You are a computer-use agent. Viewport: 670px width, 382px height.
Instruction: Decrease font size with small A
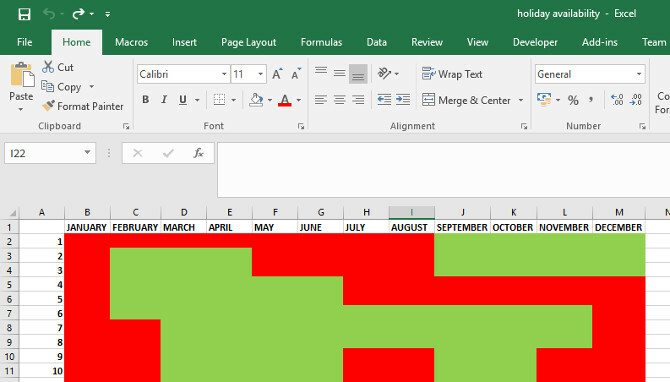click(x=296, y=74)
